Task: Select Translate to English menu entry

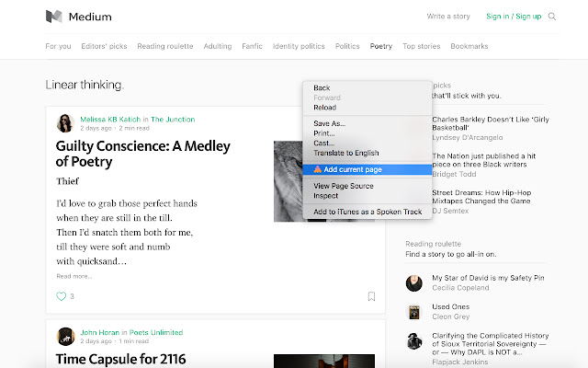Action: click(367, 153)
